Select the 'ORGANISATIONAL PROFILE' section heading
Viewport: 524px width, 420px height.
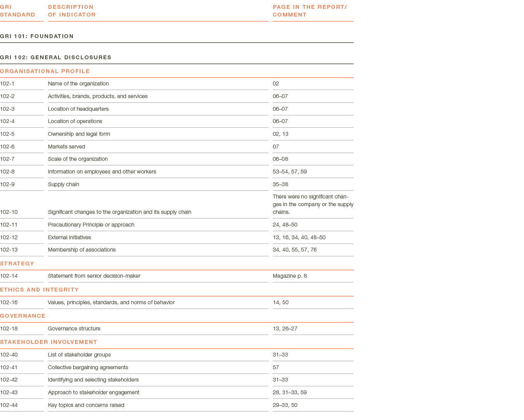(45, 71)
